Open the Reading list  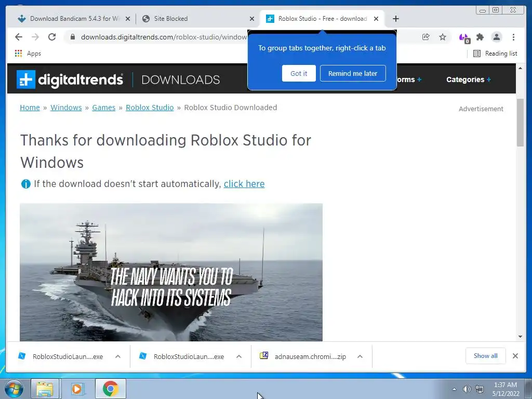[495, 54]
